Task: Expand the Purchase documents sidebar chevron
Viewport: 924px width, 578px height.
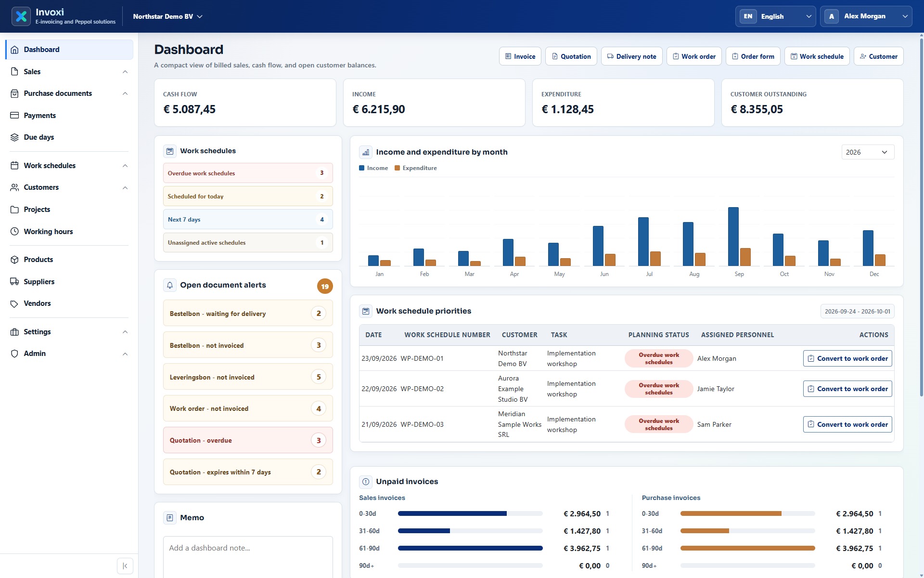Action: click(125, 93)
